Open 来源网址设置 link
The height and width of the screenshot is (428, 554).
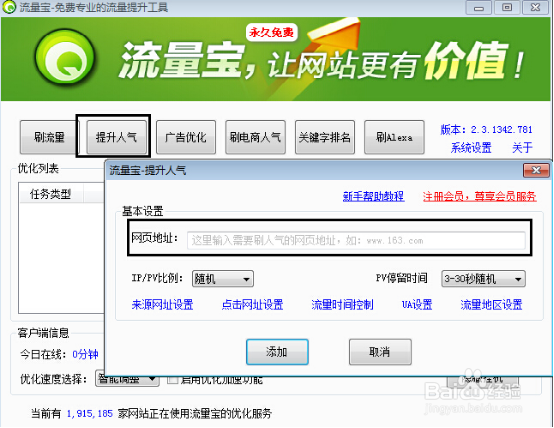[x=163, y=305]
